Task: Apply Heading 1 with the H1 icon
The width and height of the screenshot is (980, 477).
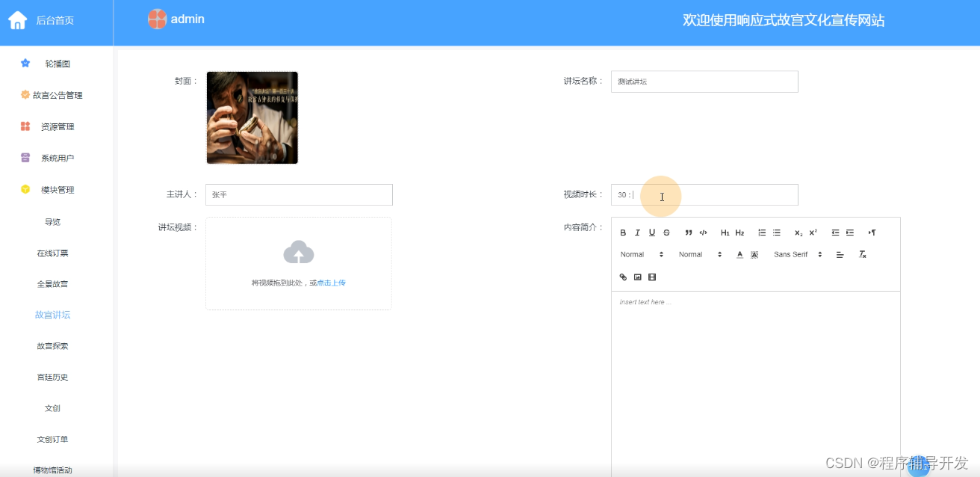Action: coord(725,233)
